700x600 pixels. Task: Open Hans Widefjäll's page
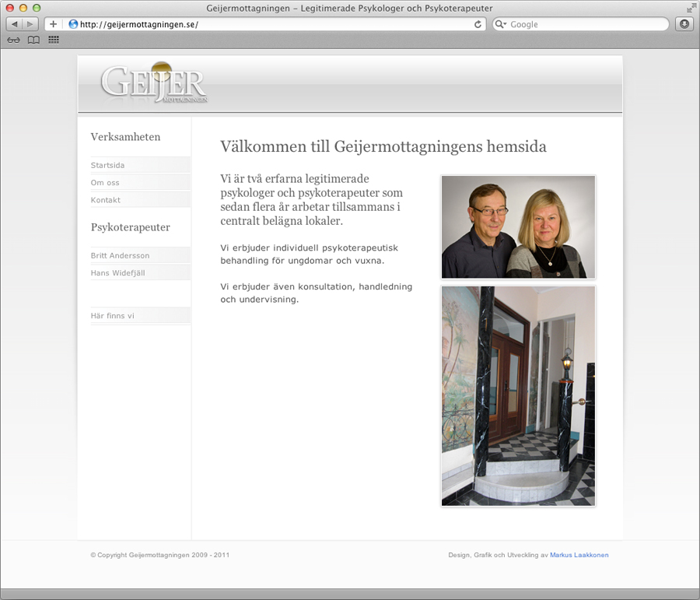(x=141, y=273)
